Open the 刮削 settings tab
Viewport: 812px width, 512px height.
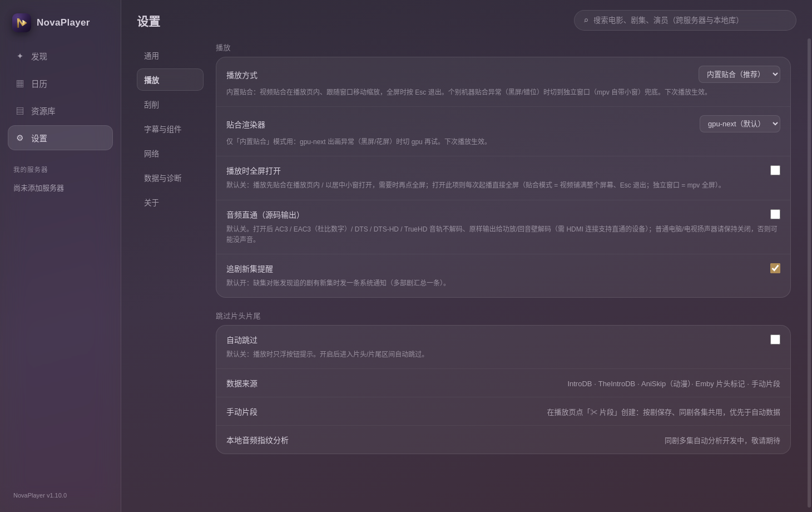coord(170,105)
